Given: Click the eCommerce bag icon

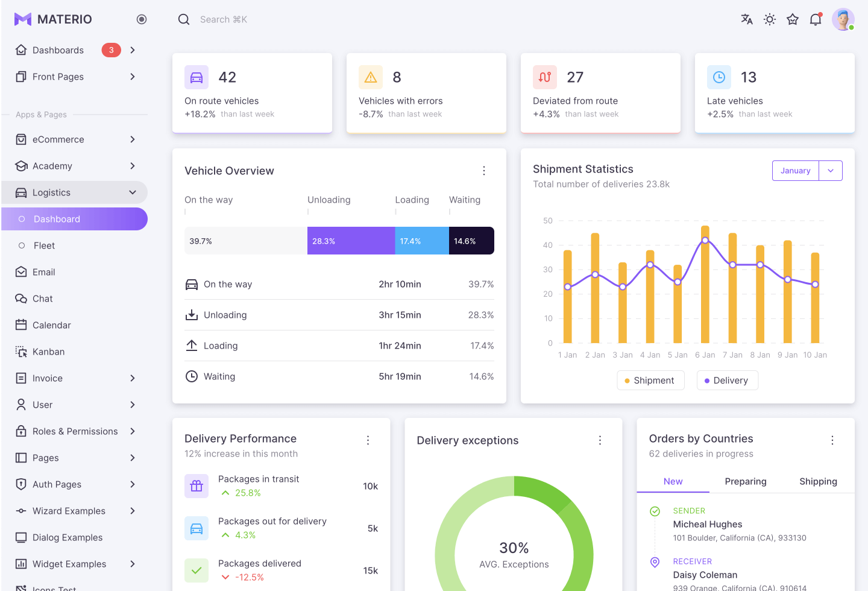Looking at the screenshot, I should pyautogui.click(x=21, y=139).
